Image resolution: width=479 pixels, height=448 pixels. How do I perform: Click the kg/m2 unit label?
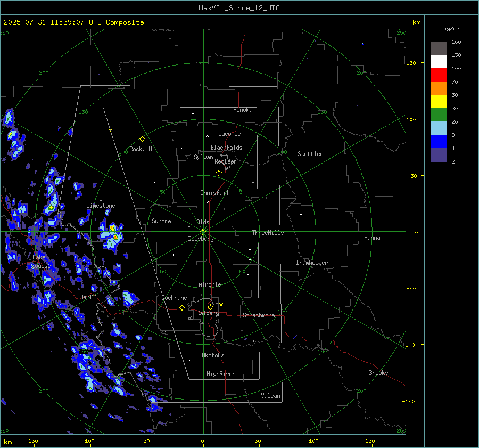(x=451, y=29)
